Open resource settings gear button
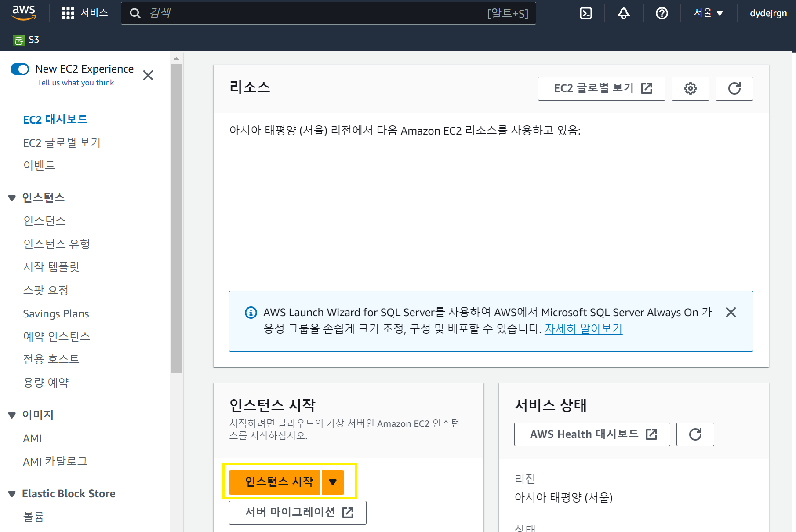 [x=690, y=88]
